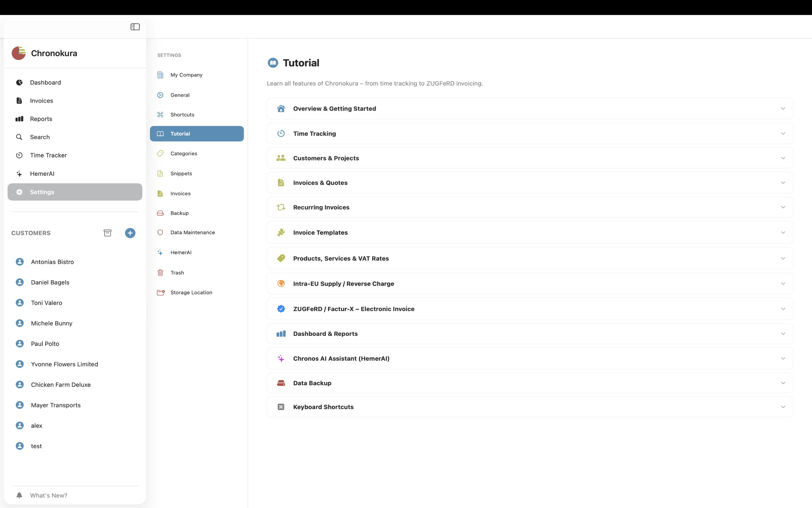
Task: Expand Recurring Invoices chevron
Action: 783,207
